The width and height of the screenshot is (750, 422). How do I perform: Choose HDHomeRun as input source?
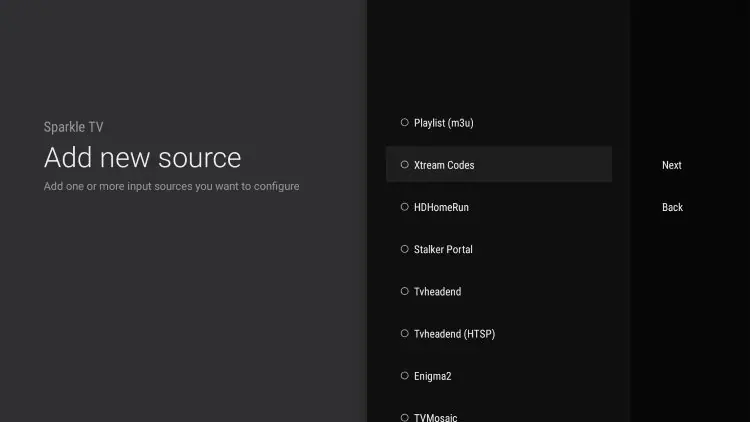[x=499, y=207]
